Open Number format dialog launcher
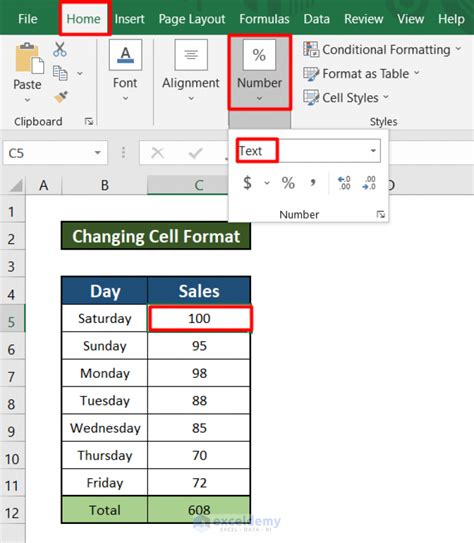This screenshot has width=474, height=543. 381,215
